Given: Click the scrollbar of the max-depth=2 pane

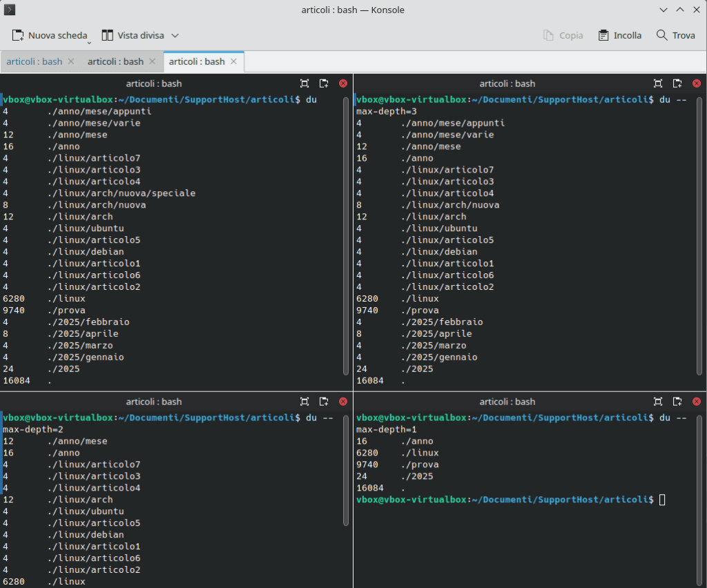Looking at the screenshot, I should click(x=346, y=471).
